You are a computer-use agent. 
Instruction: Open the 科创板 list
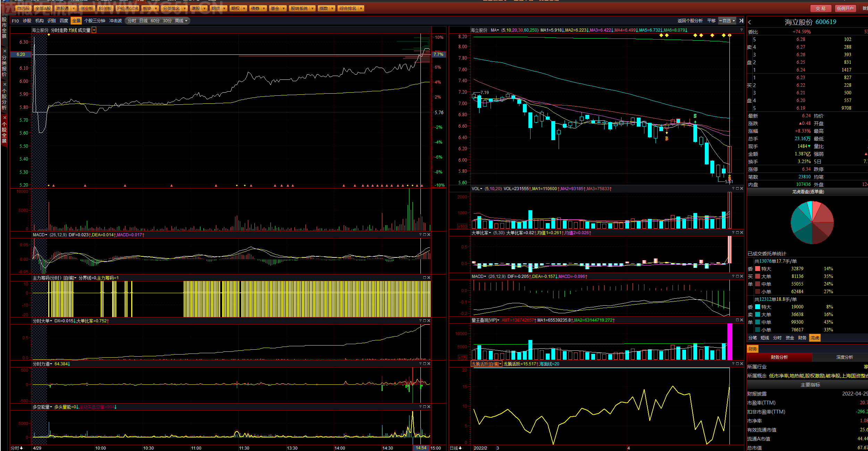tap(105, 8)
